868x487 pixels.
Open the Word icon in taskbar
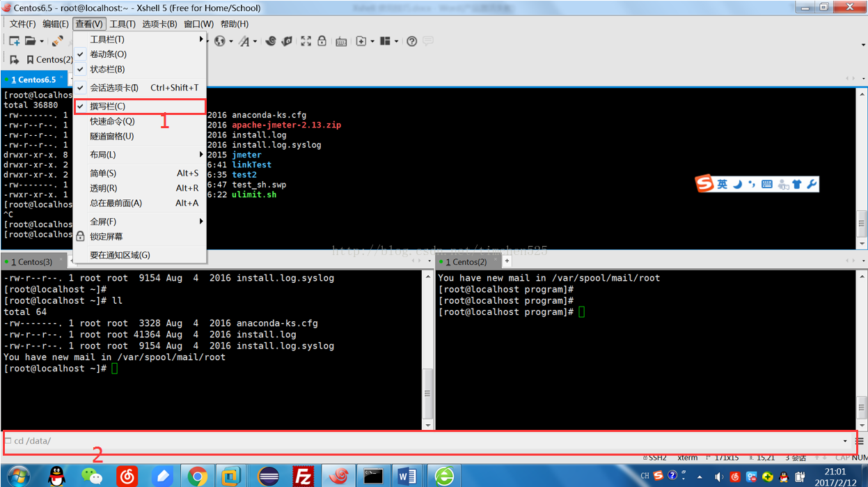click(x=408, y=477)
